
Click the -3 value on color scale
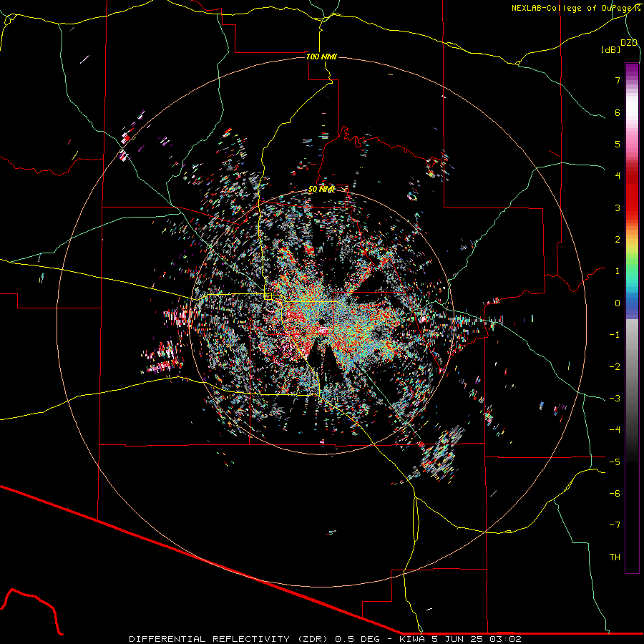615,399
